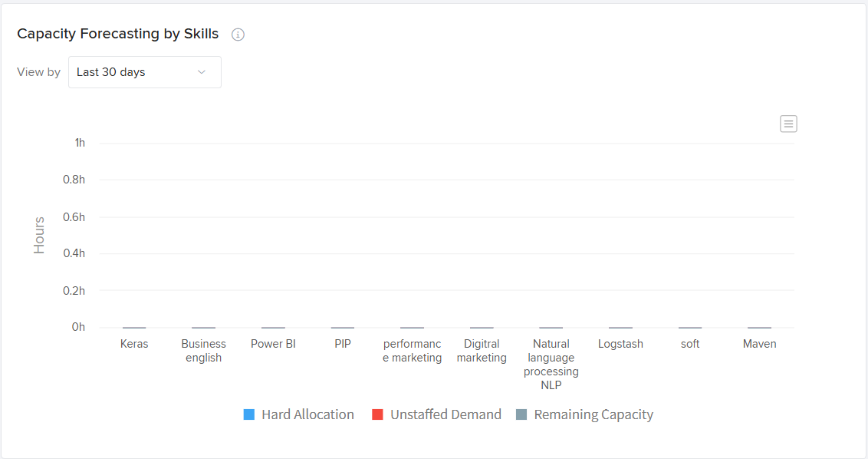The width and height of the screenshot is (868, 459).
Task: Click the red Unstaffed Demand legend square
Action: (377, 414)
